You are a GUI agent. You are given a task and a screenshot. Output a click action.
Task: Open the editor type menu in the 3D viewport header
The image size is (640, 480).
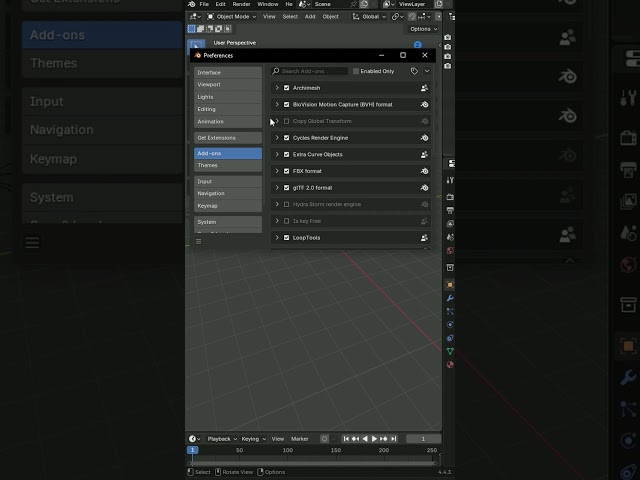[195, 17]
